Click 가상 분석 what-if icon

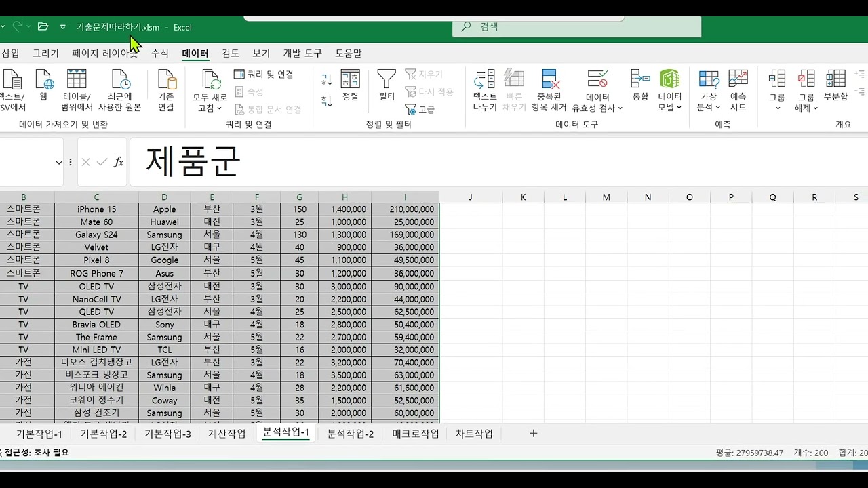point(709,80)
